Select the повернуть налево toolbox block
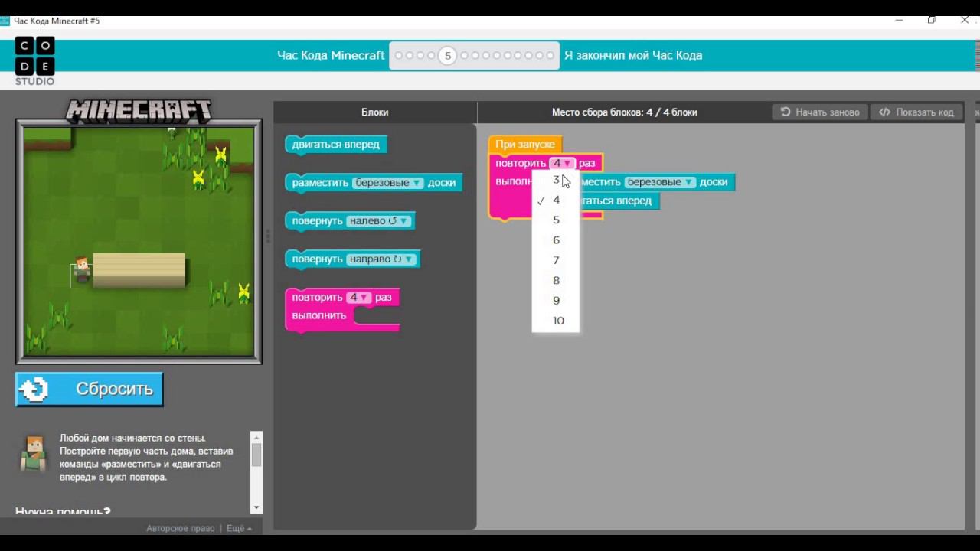The height and width of the screenshot is (551, 980). pos(351,221)
